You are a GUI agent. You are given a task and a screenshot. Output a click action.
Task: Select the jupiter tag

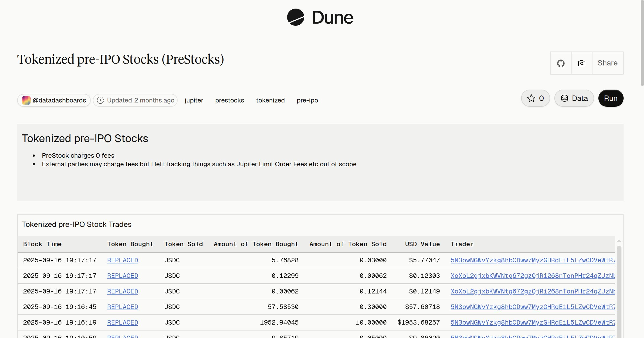pyautogui.click(x=194, y=100)
